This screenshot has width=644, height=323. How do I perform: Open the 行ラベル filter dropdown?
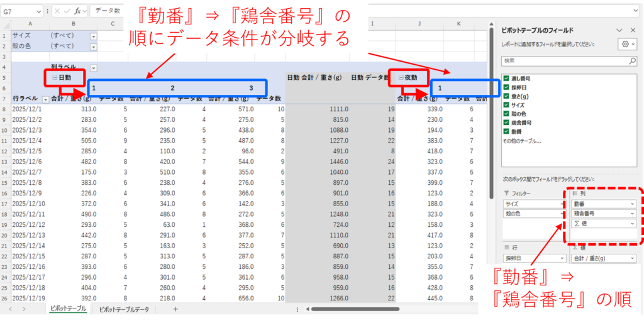point(45,99)
